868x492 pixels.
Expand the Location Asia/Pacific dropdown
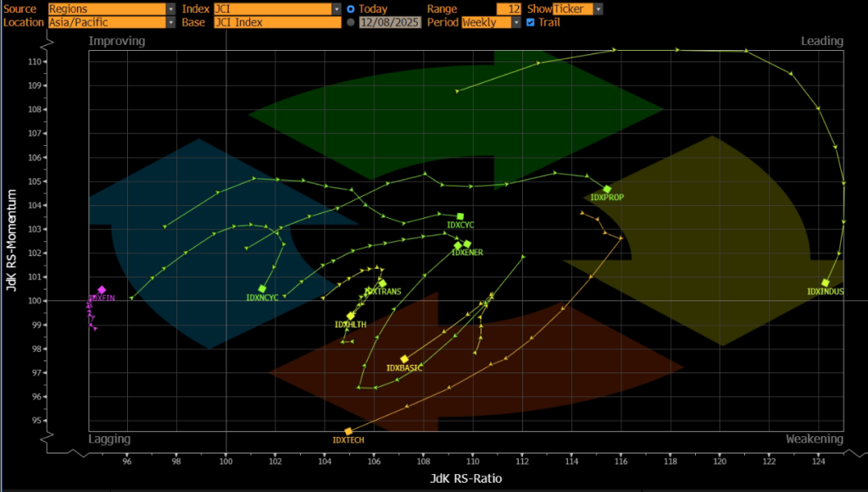(111, 23)
